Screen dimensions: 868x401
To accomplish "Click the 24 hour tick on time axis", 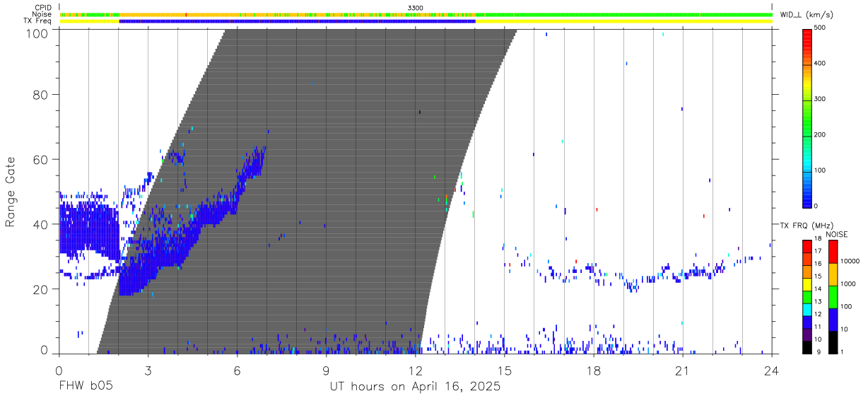I will [772, 370].
